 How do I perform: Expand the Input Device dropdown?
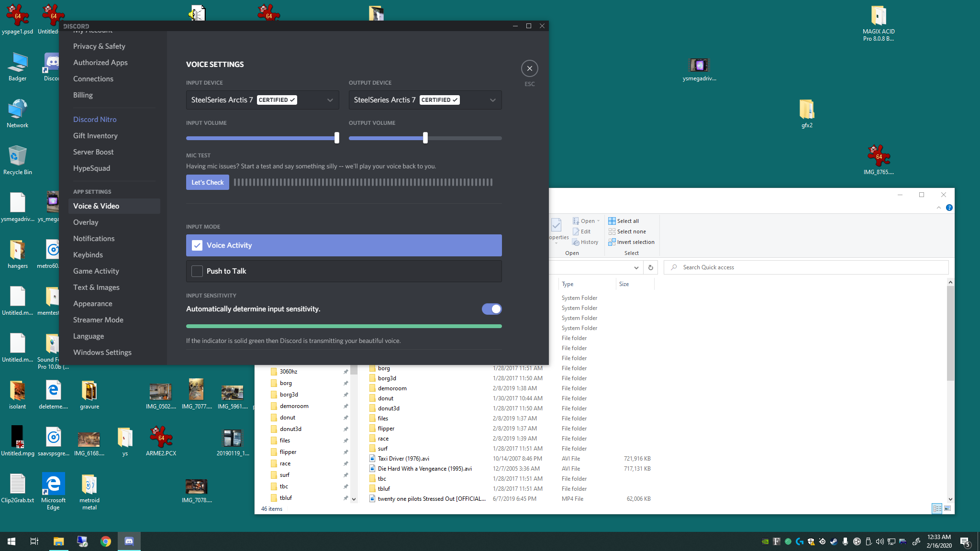pos(262,100)
